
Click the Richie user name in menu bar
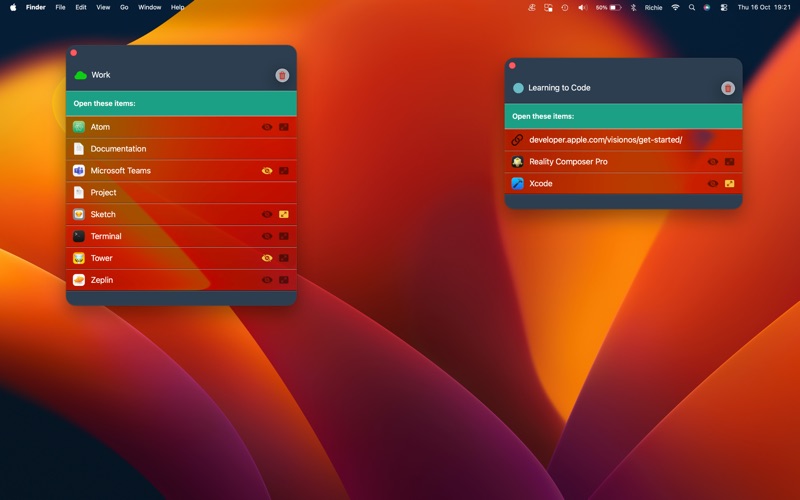[654, 8]
